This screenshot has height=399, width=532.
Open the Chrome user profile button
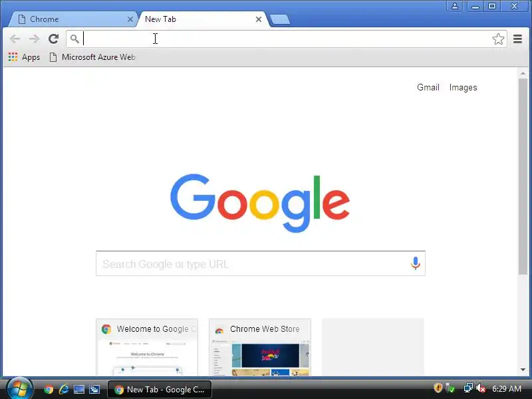coord(455,6)
